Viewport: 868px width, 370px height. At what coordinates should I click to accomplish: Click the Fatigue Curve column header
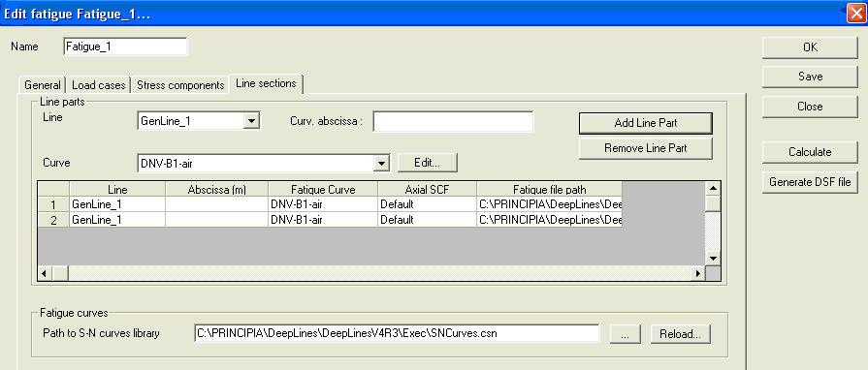323,189
